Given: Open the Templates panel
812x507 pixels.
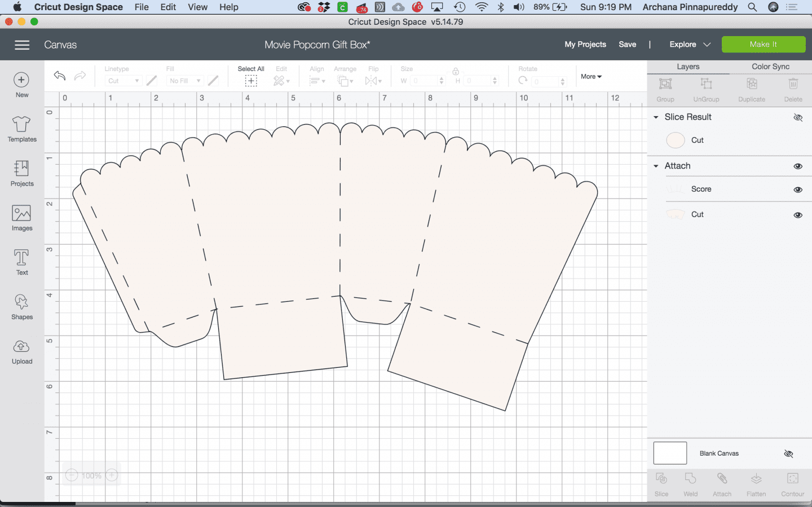Looking at the screenshot, I should 22,129.
